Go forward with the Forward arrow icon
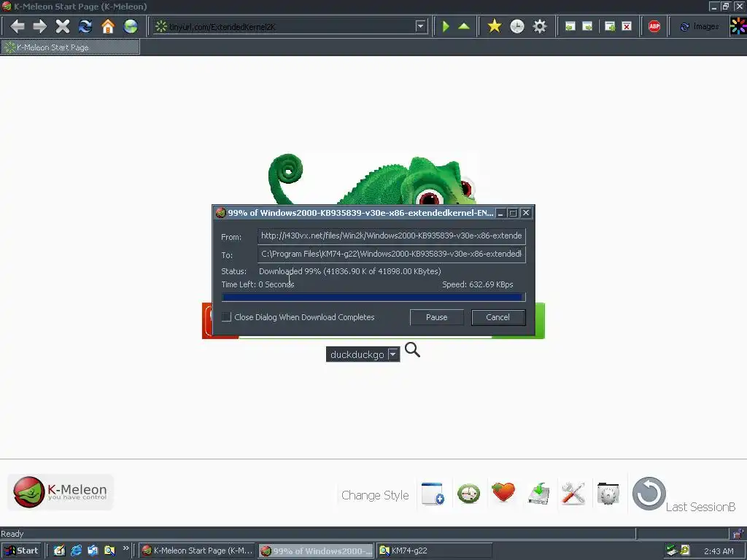Image resolution: width=747 pixels, height=560 pixels. point(40,26)
